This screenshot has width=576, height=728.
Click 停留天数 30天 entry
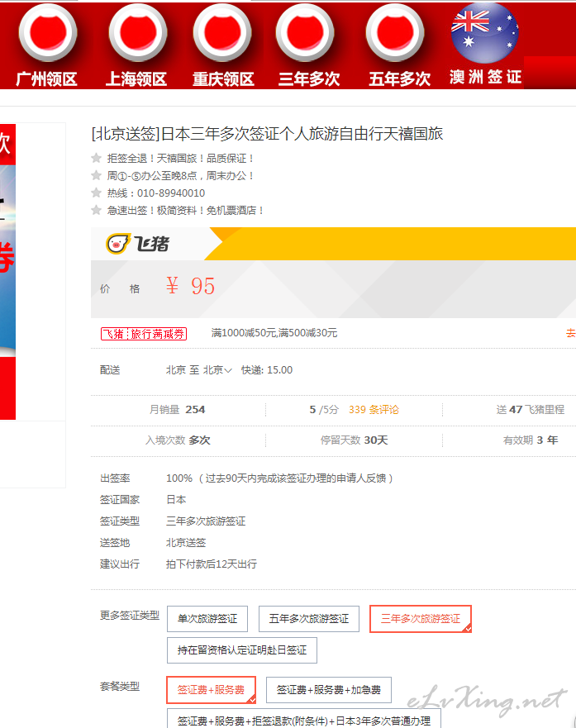(x=355, y=440)
